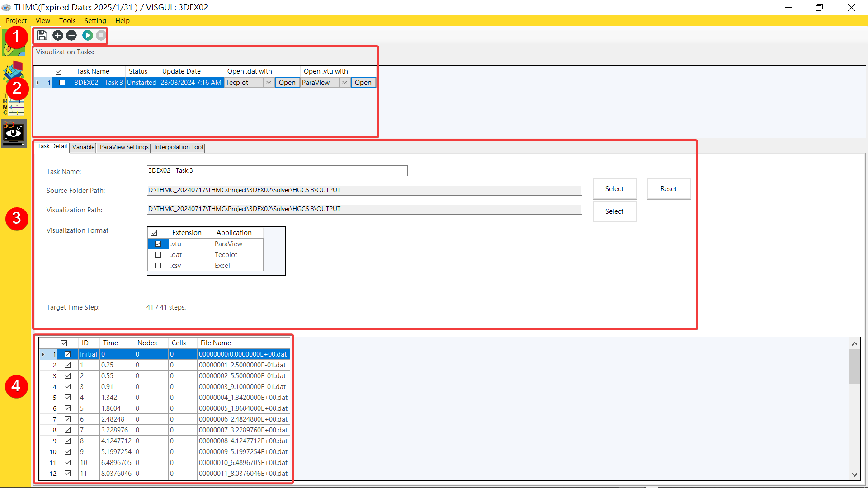Click the File Name column header
This screenshot has height=488, width=868.
pos(243,343)
